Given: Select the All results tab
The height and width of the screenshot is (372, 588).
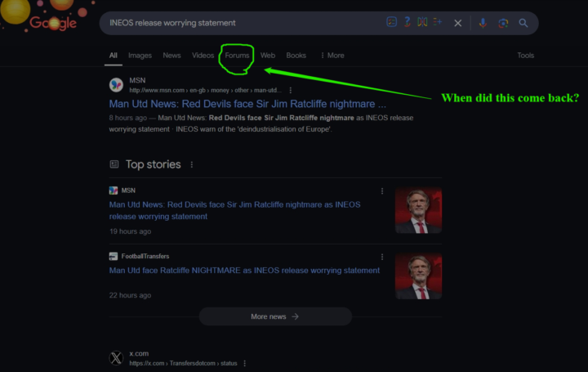Looking at the screenshot, I should click(114, 56).
